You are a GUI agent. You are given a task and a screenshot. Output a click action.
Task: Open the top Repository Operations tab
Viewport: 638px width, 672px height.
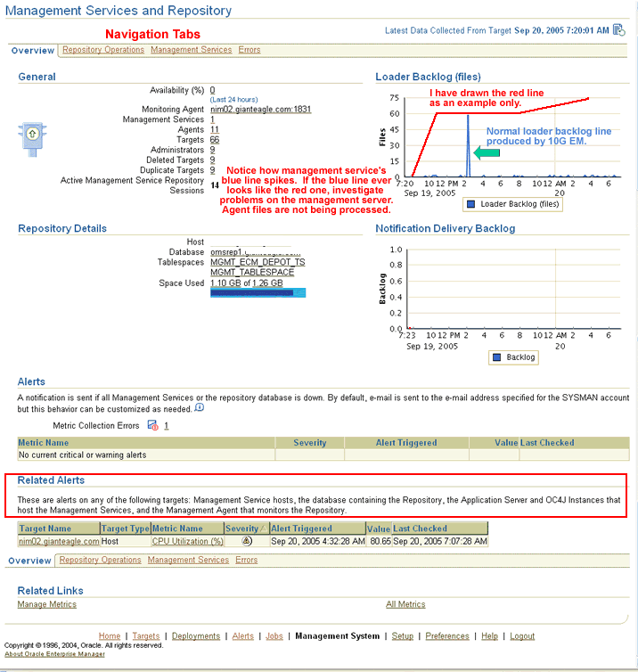tap(103, 50)
